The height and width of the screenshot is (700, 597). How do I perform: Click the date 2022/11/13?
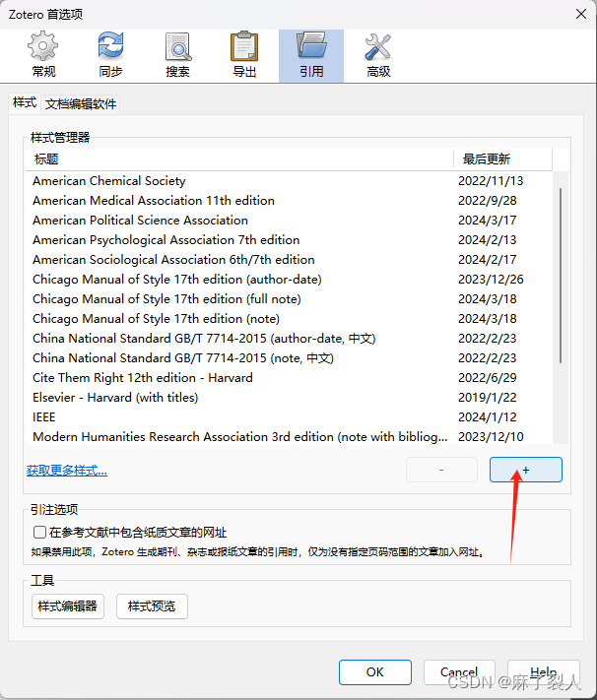pyautogui.click(x=491, y=181)
